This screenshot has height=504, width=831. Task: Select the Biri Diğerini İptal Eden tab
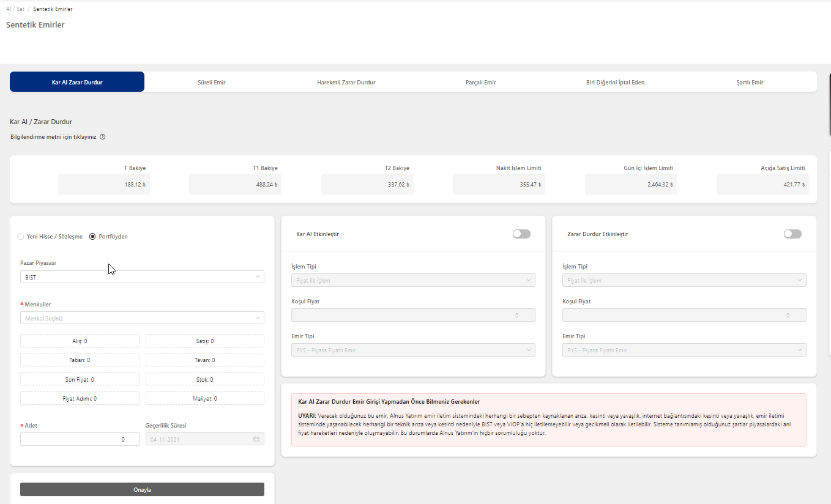click(615, 83)
